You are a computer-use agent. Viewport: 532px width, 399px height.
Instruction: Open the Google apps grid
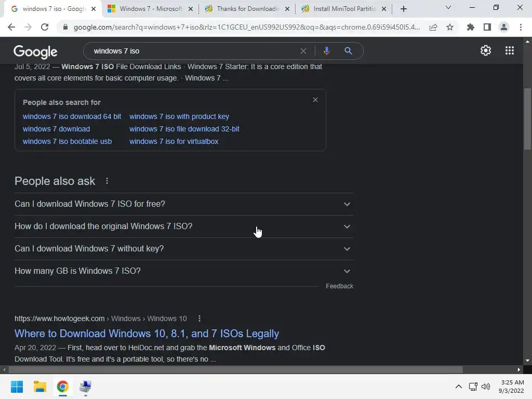tap(509, 50)
